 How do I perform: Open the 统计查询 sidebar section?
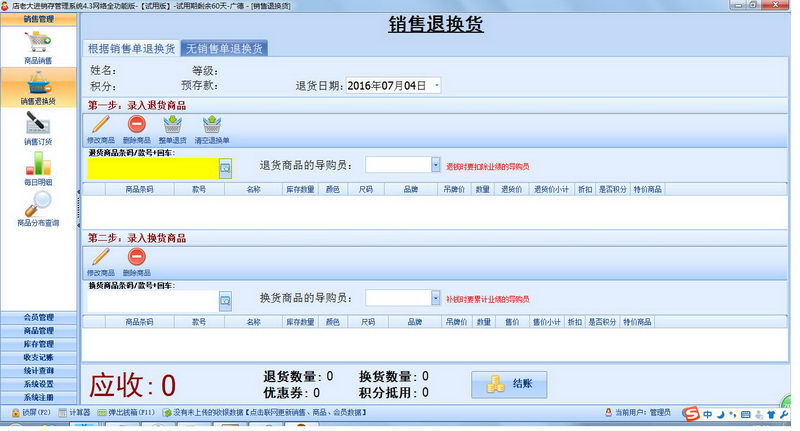[38, 370]
